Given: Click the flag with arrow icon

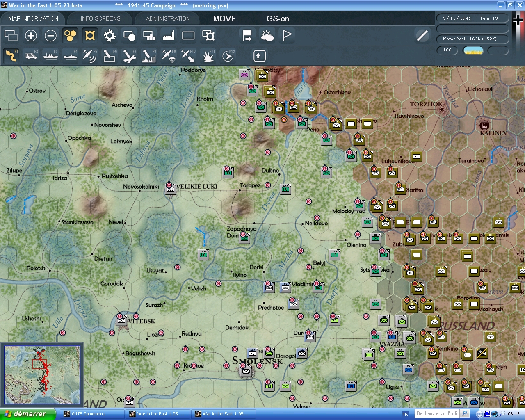Looking at the screenshot, I should tap(247, 36).
